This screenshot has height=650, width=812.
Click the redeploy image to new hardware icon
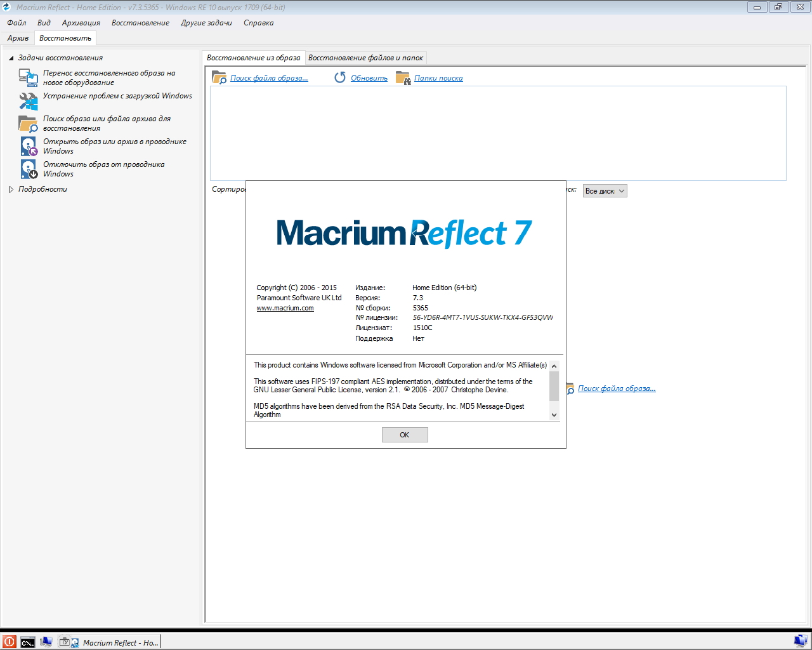point(29,77)
